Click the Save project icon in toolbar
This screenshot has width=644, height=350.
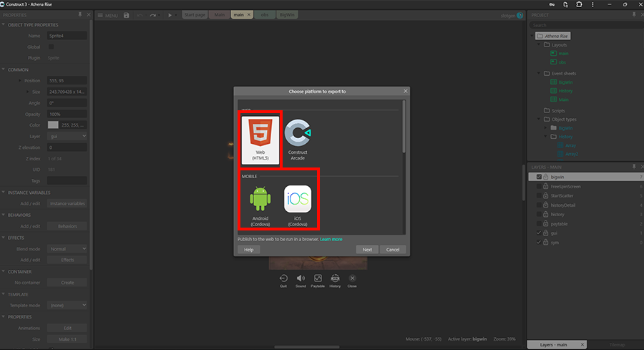click(127, 15)
